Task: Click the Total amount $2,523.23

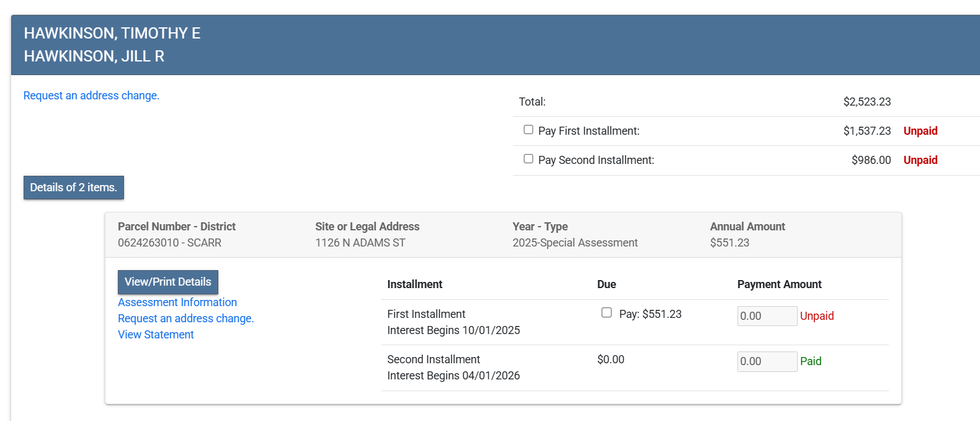Action: (867, 102)
